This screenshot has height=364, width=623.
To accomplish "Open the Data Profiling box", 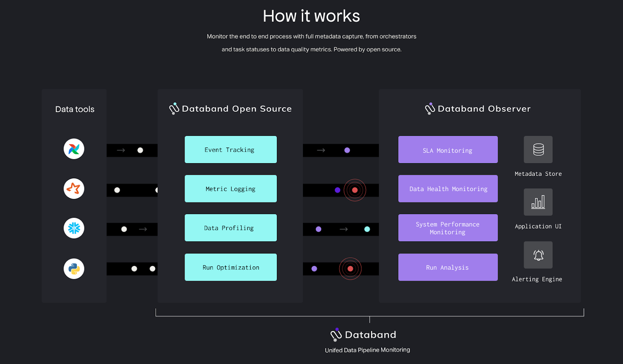I will pos(231,228).
